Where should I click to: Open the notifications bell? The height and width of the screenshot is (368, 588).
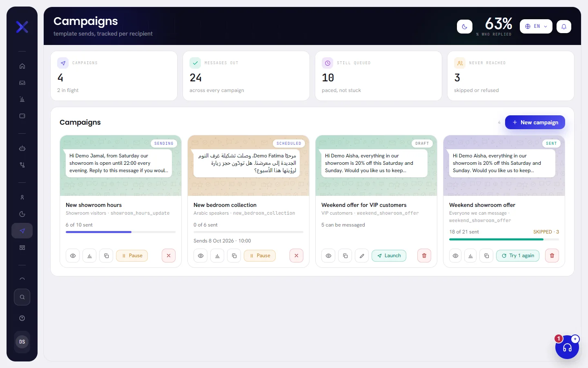[564, 27]
